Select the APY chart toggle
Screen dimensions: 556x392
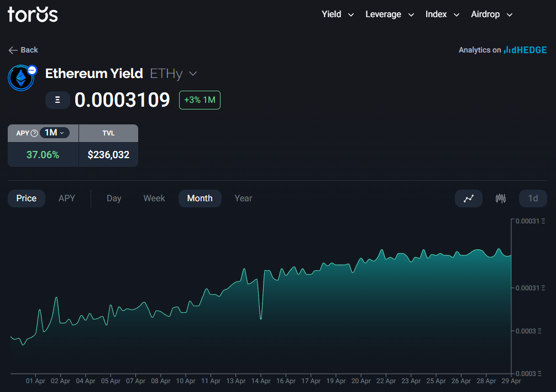[x=67, y=198]
